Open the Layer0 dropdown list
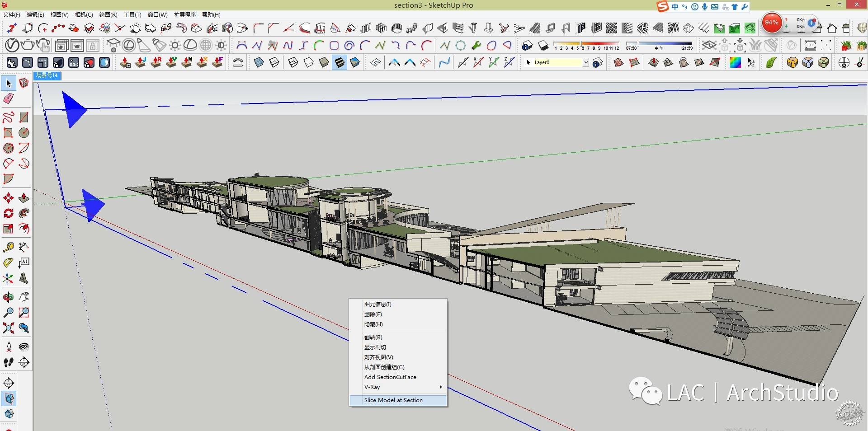Screen dimensions: 868x431 point(586,62)
